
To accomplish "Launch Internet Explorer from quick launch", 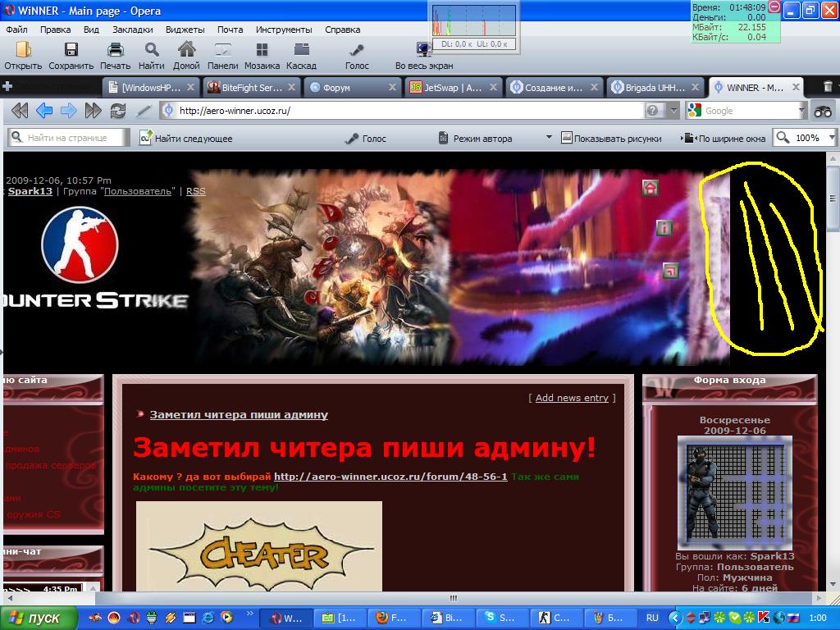I will point(208,618).
